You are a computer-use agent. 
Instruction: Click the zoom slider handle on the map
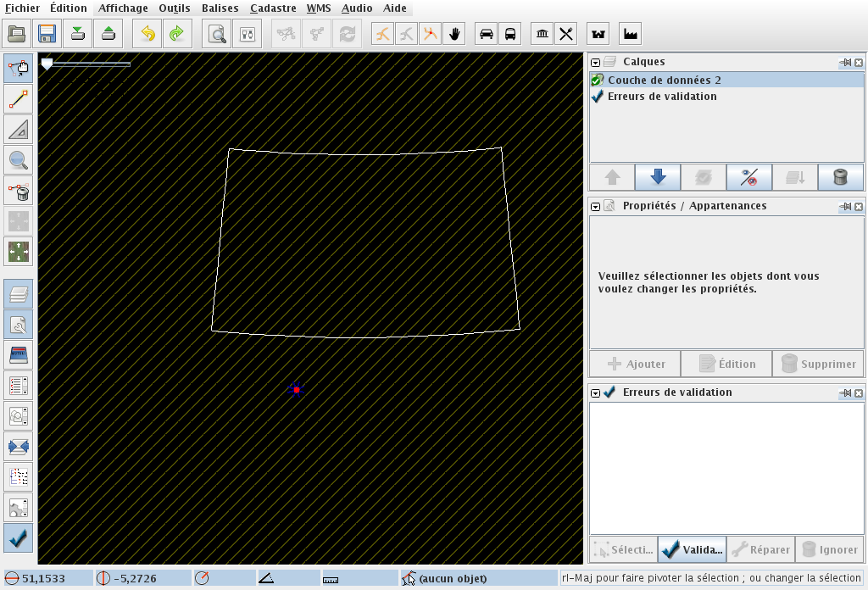coord(47,64)
